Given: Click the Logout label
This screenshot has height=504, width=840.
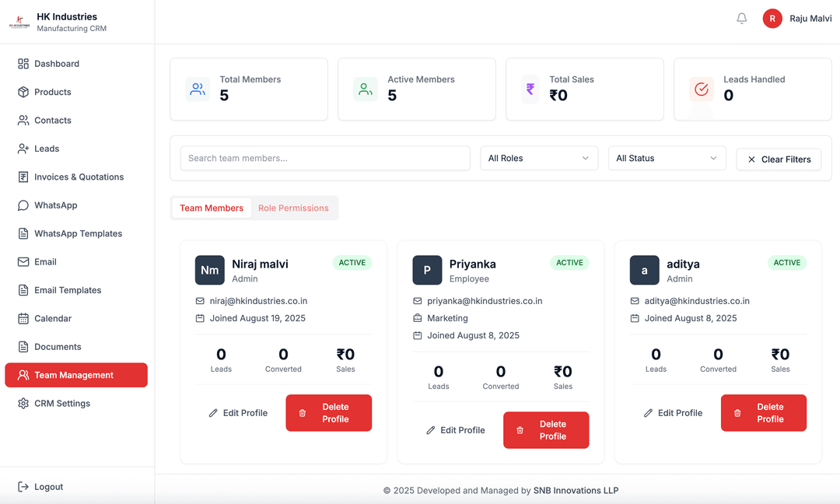Looking at the screenshot, I should pos(49,486).
